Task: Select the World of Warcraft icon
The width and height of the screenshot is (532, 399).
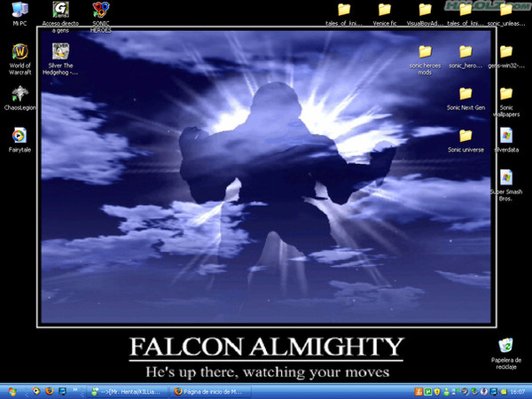Action: point(20,59)
